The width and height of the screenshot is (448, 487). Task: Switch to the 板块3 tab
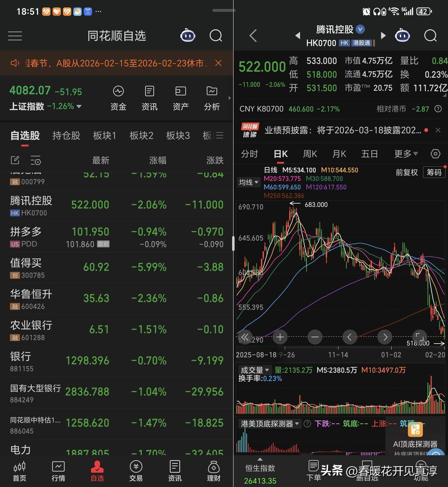click(x=178, y=136)
